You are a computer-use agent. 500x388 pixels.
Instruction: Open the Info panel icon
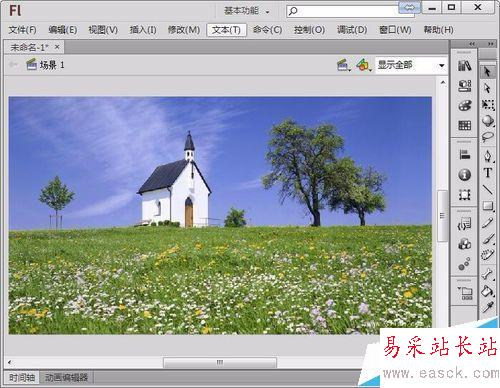tap(465, 175)
